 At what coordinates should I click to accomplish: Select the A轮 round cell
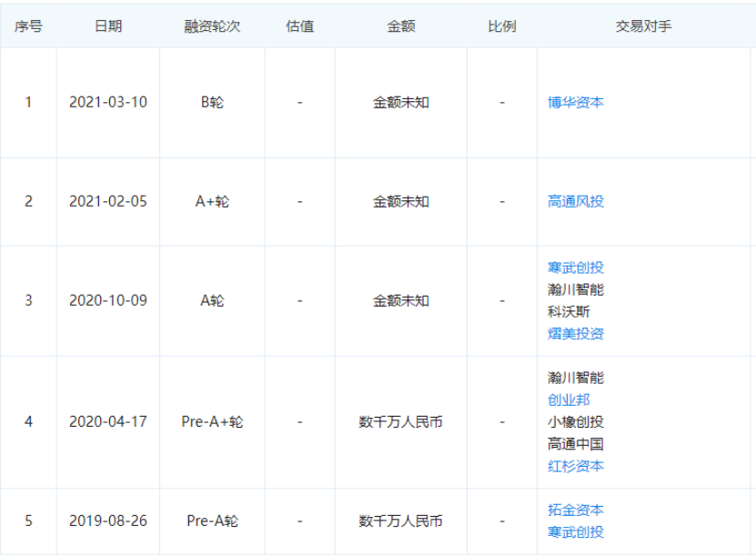click(x=212, y=300)
